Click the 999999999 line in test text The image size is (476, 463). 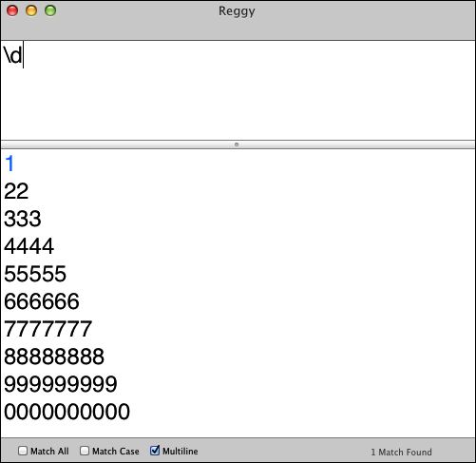point(61,384)
